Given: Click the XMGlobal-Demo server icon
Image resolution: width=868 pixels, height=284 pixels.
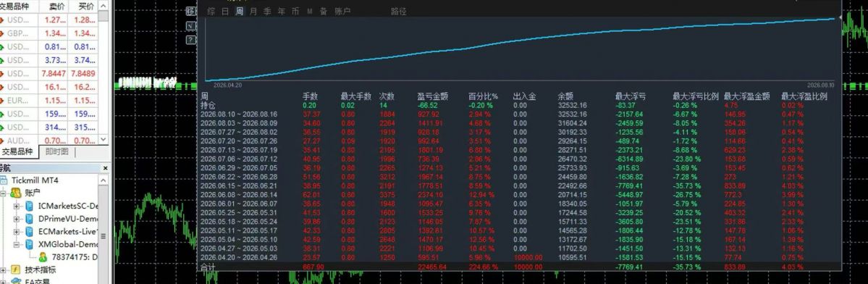Looking at the screenshot, I should click(x=30, y=244).
